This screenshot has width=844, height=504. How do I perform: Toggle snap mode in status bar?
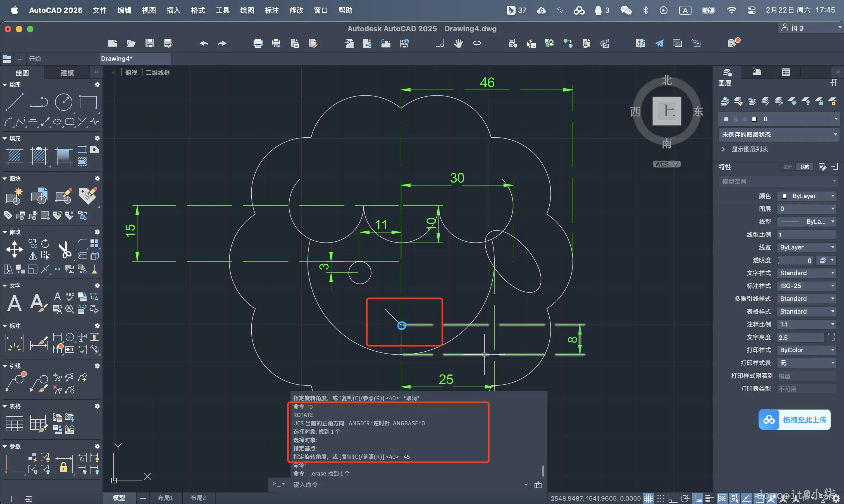pos(661,498)
